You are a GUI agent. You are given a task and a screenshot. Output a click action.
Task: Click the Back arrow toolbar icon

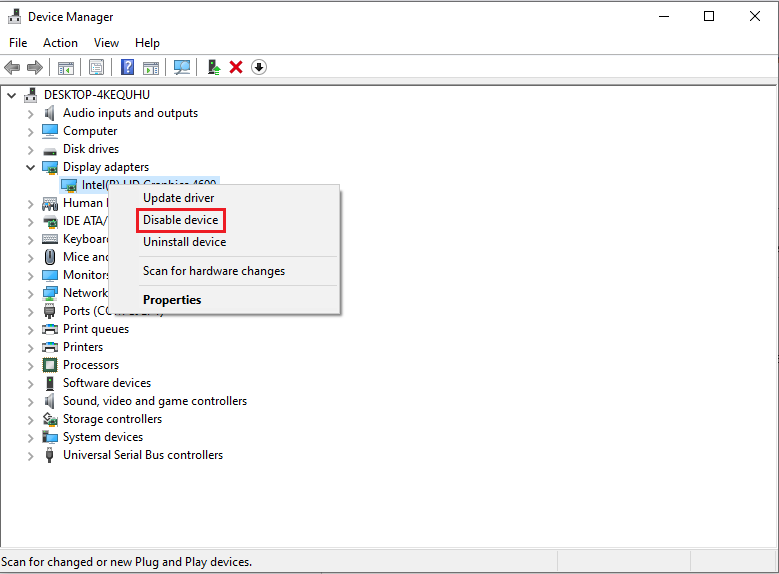point(12,67)
